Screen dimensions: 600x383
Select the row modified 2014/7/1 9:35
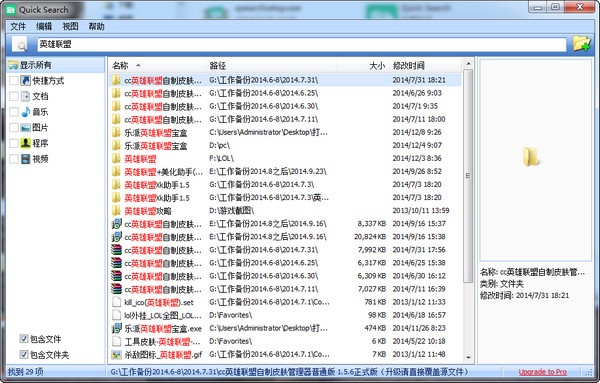point(285,106)
